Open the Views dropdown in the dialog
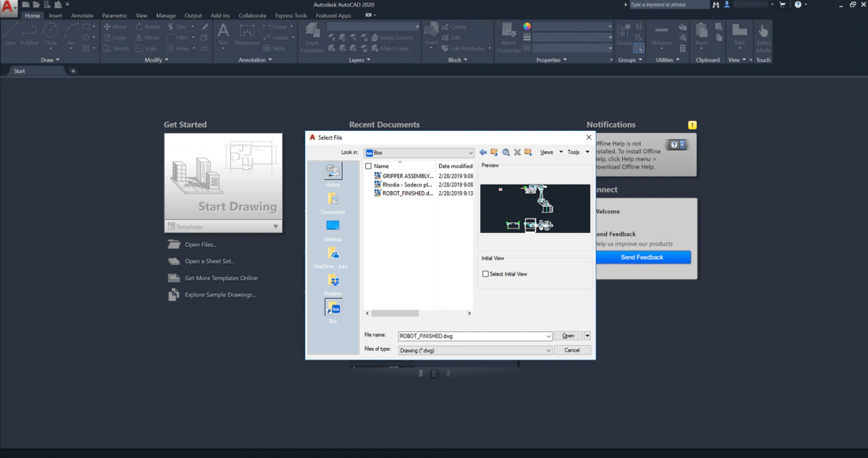The height and width of the screenshot is (458, 868). coord(548,152)
